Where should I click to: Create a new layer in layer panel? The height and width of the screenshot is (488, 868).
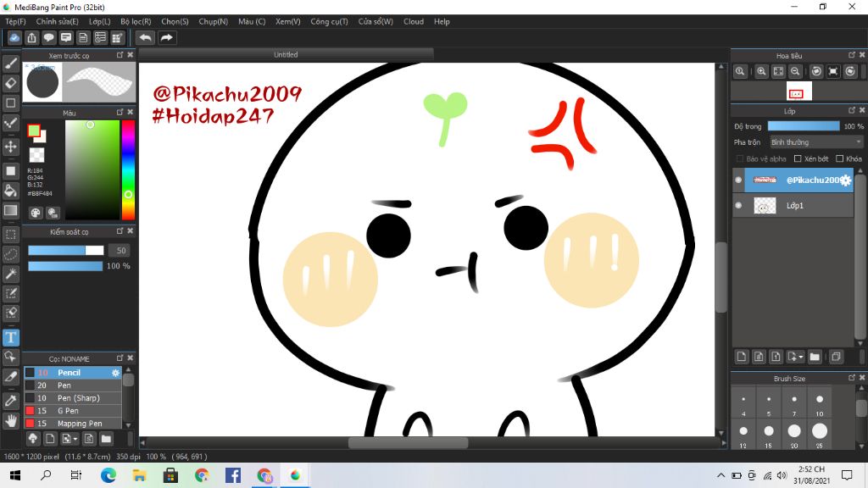pyautogui.click(x=742, y=357)
